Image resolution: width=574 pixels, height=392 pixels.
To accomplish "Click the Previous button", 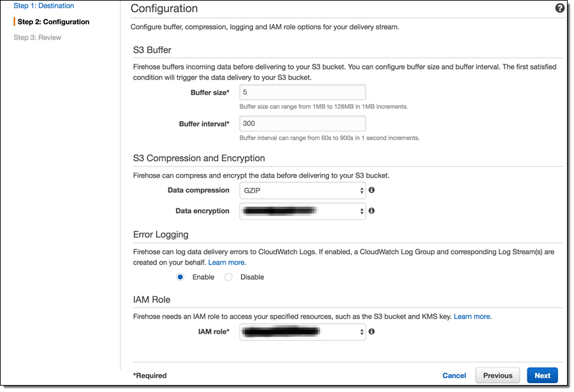I will pos(497,375).
